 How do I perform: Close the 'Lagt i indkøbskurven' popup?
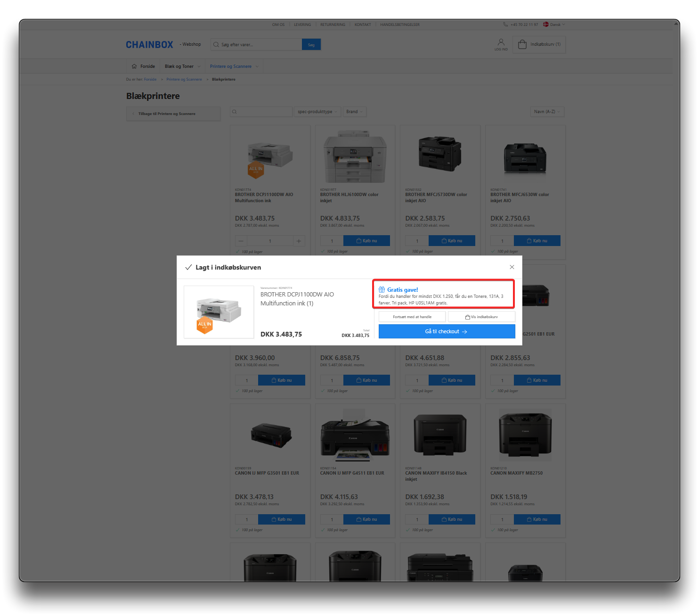[x=512, y=267]
